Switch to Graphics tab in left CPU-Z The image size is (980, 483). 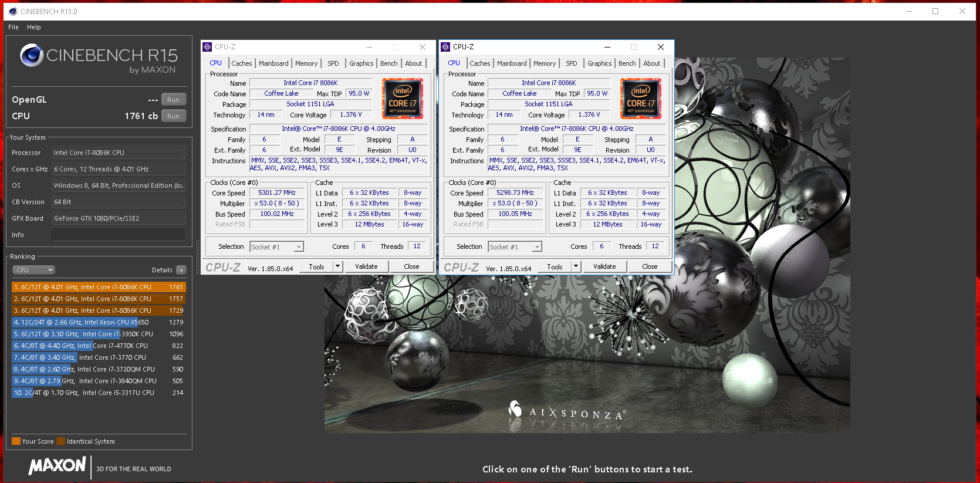pos(361,63)
